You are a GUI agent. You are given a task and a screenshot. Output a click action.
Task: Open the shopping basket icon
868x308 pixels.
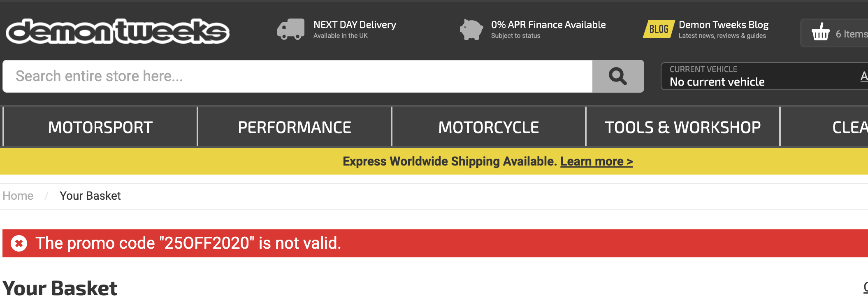[820, 32]
